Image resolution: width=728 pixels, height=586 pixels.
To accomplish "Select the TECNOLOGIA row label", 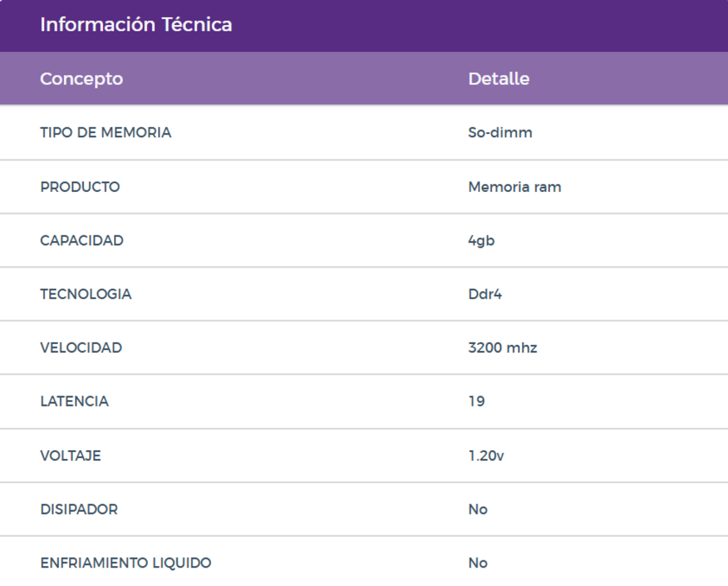I will (x=86, y=294).
